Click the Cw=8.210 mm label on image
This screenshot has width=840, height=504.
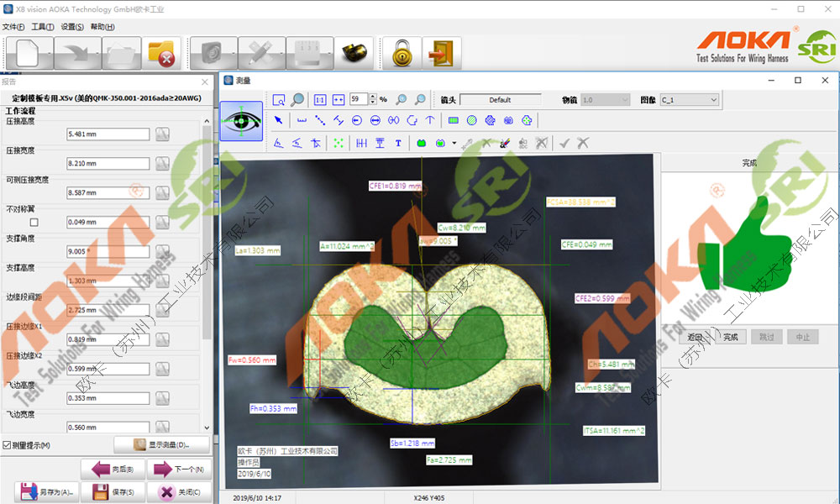[x=462, y=228]
